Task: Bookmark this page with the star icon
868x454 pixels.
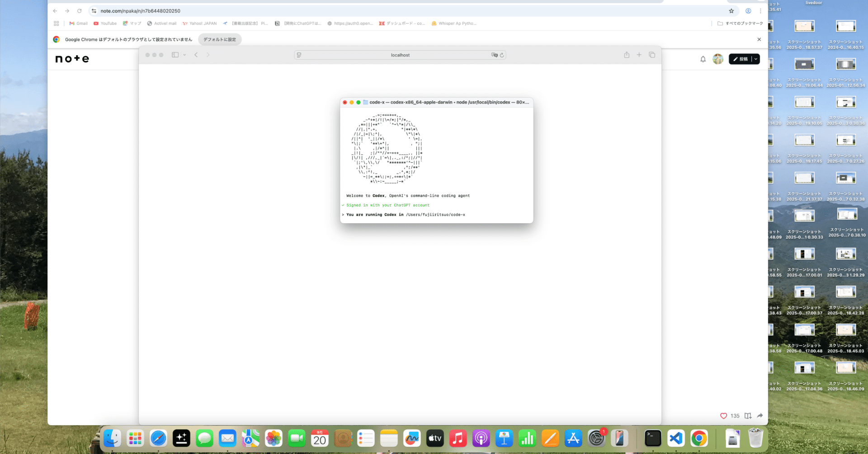Action: tap(731, 11)
